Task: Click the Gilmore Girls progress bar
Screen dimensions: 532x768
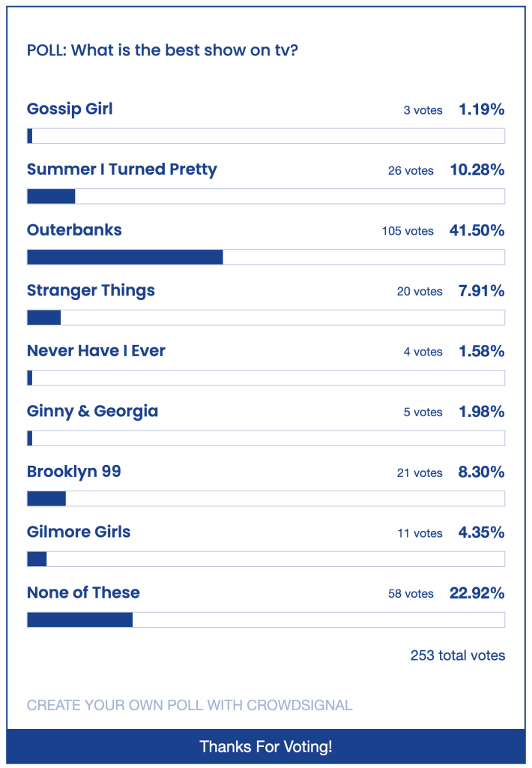Action: click(x=266, y=559)
